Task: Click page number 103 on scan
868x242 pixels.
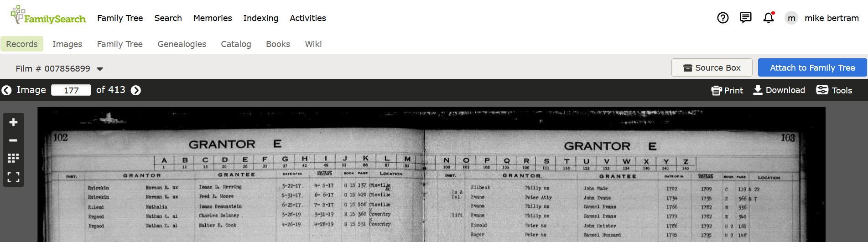Action: [788, 138]
